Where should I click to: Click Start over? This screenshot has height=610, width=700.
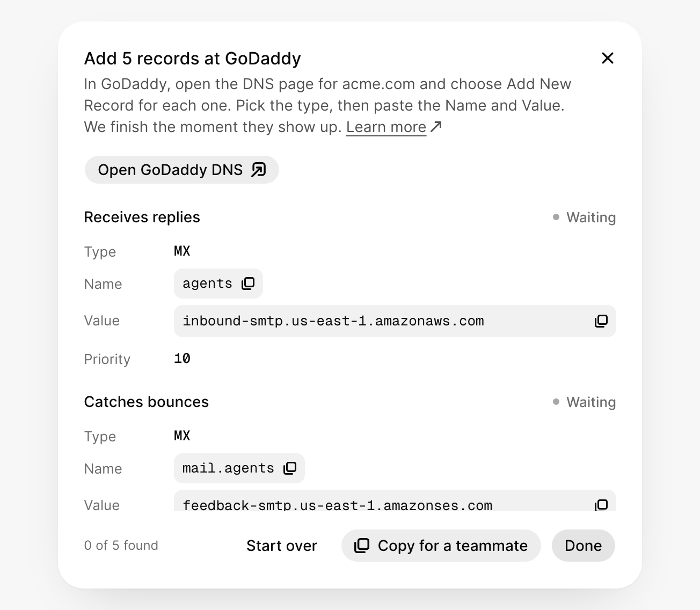pos(282,546)
